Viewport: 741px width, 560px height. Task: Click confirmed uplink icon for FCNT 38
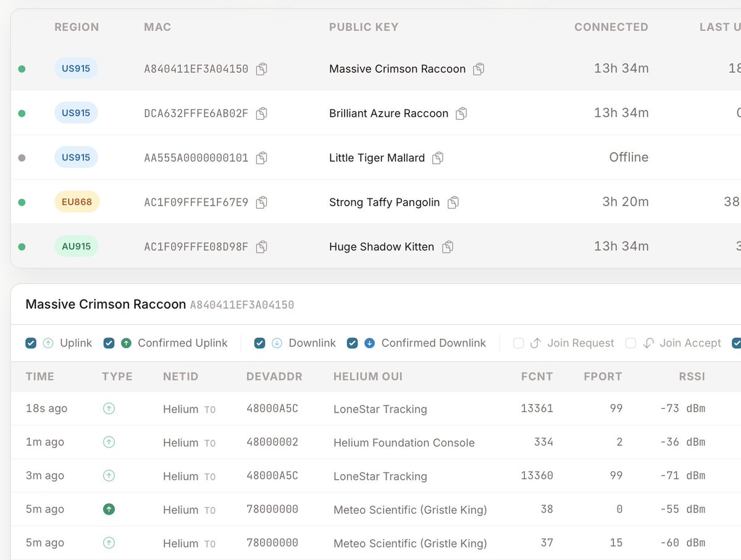[109, 509]
